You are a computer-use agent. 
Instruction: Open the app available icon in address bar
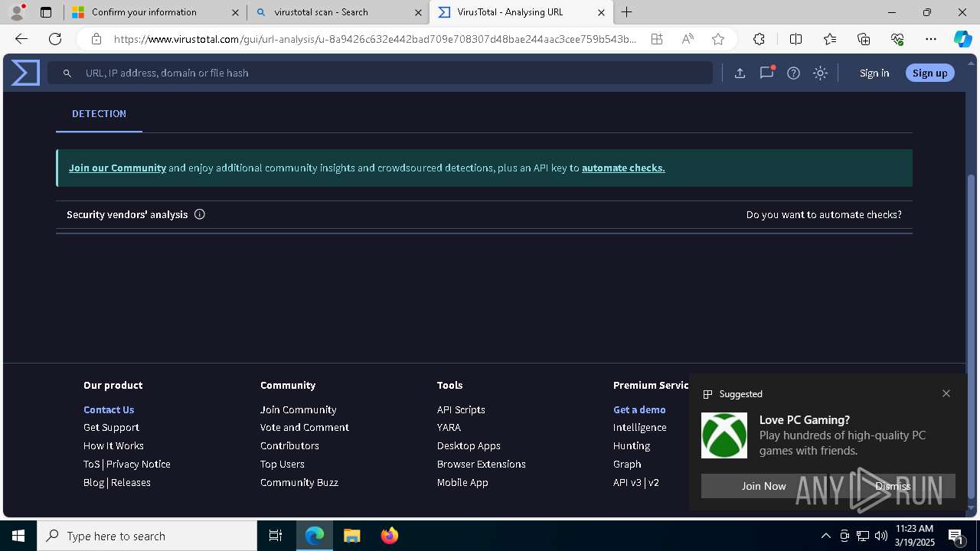pyautogui.click(x=657, y=39)
